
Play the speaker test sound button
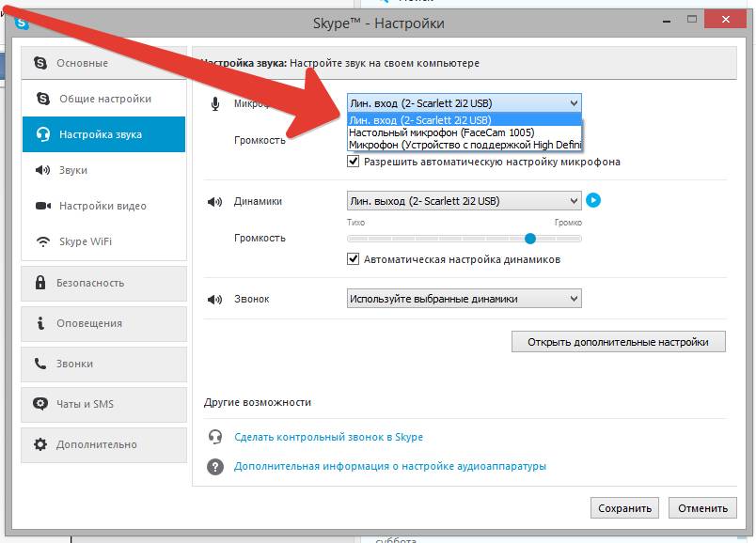click(x=593, y=200)
